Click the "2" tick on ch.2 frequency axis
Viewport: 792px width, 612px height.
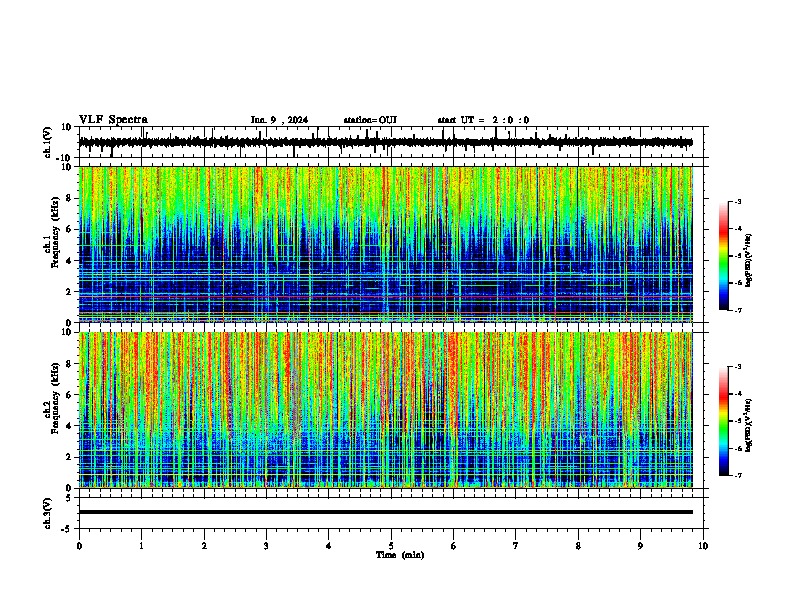tap(70, 457)
